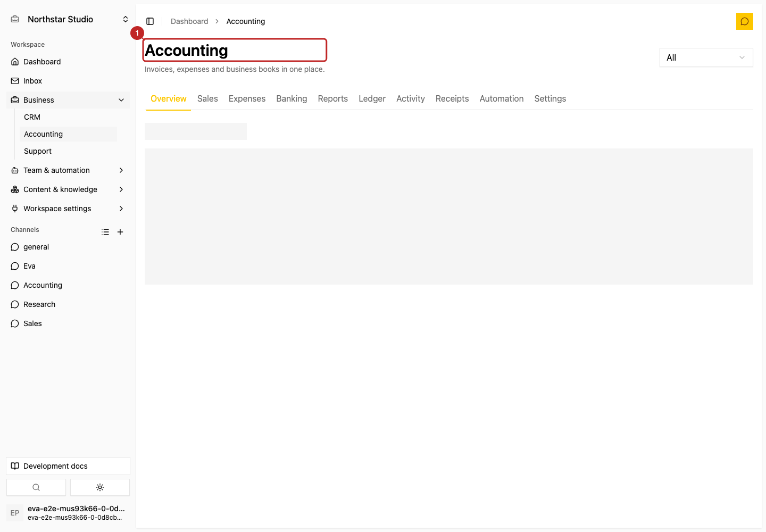Image resolution: width=766 pixels, height=532 pixels.
Task: Switch to the Ledger tab
Action: coord(372,99)
